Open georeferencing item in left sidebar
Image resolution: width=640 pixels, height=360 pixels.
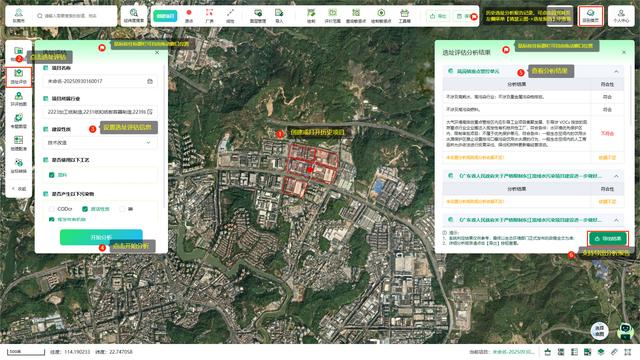tap(18, 143)
